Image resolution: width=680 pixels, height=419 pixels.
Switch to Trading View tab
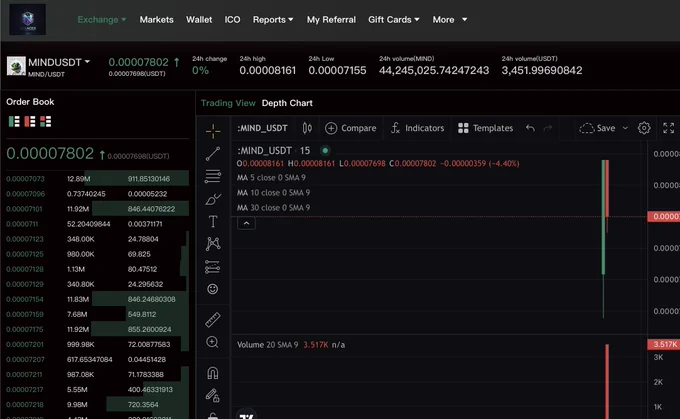tap(228, 103)
